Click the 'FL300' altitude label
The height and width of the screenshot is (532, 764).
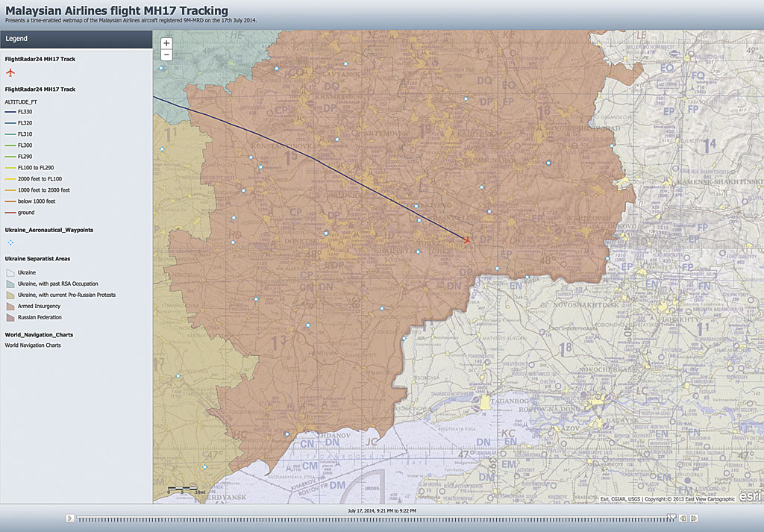25,145
